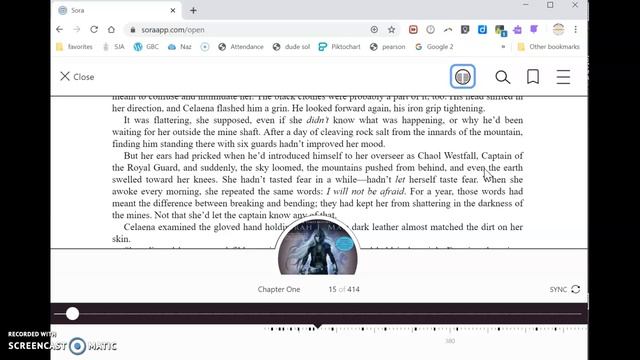
Task: Click the blue d extension icon
Action: (x=482, y=29)
